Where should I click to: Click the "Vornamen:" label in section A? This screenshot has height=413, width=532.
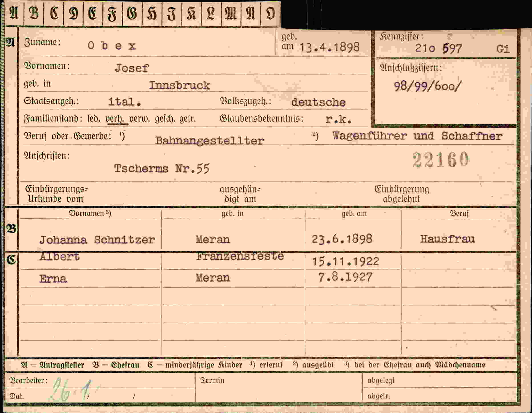pyautogui.click(x=46, y=66)
